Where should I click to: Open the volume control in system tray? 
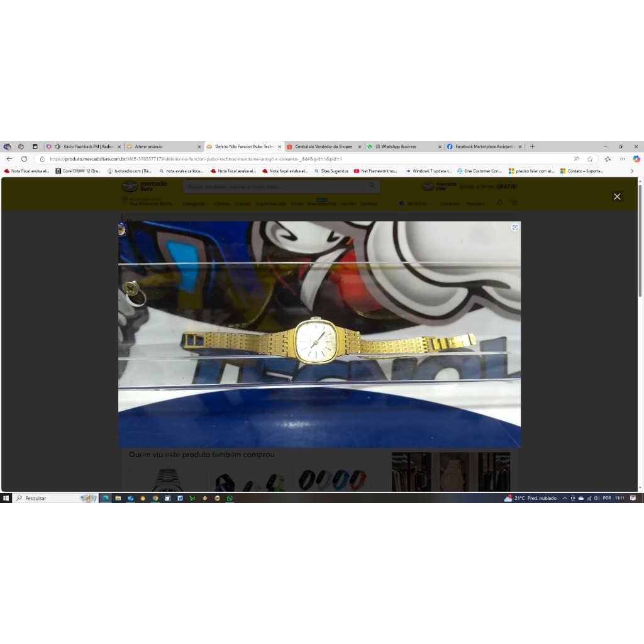pos(596,498)
